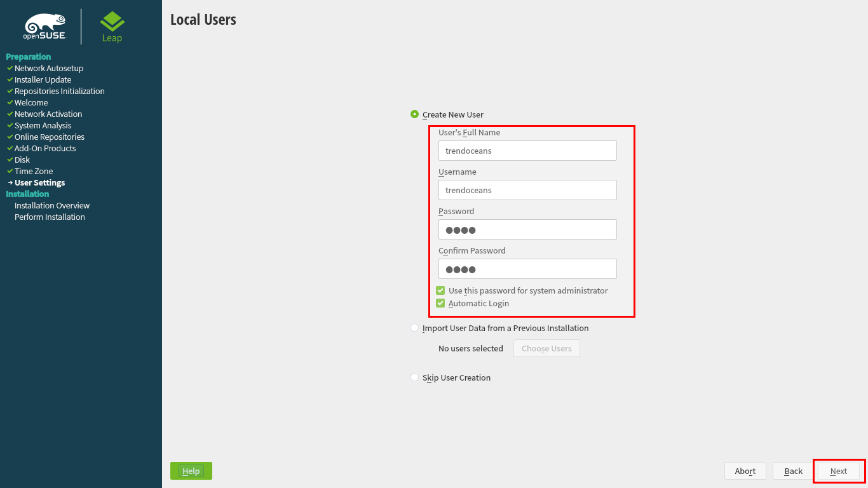
Task: Click into the Username field
Action: coord(527,190)
